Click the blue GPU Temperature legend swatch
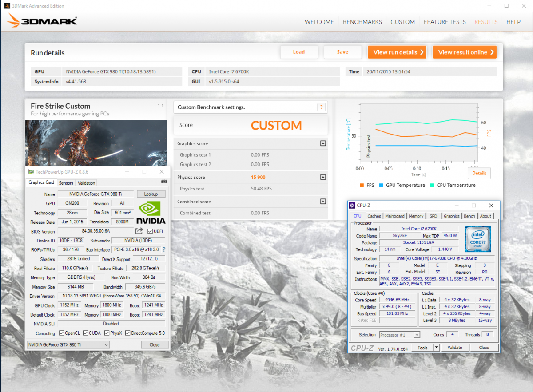The height and width of the screenshot is (392, 533). 382,186
